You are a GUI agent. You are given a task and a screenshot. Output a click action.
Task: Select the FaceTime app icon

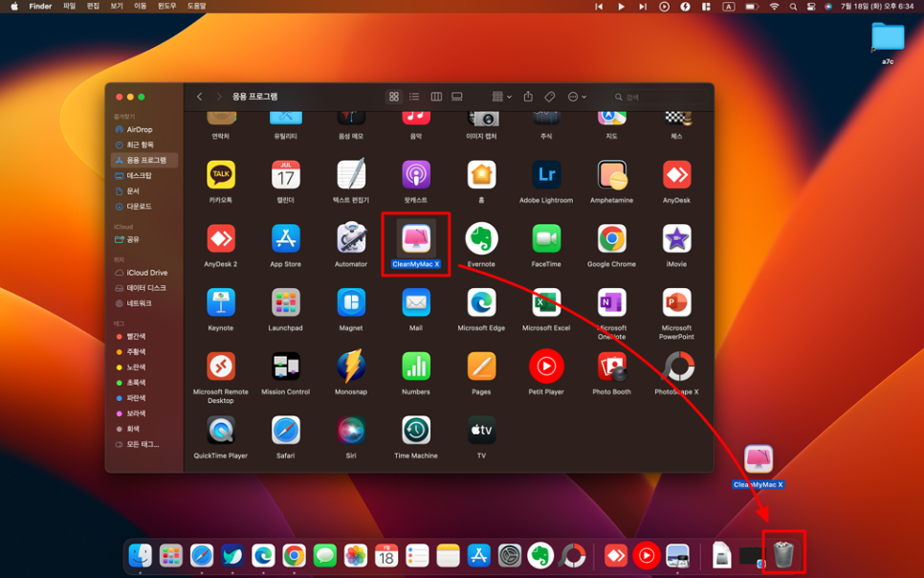pyautogui.click(x=546, y=238)
